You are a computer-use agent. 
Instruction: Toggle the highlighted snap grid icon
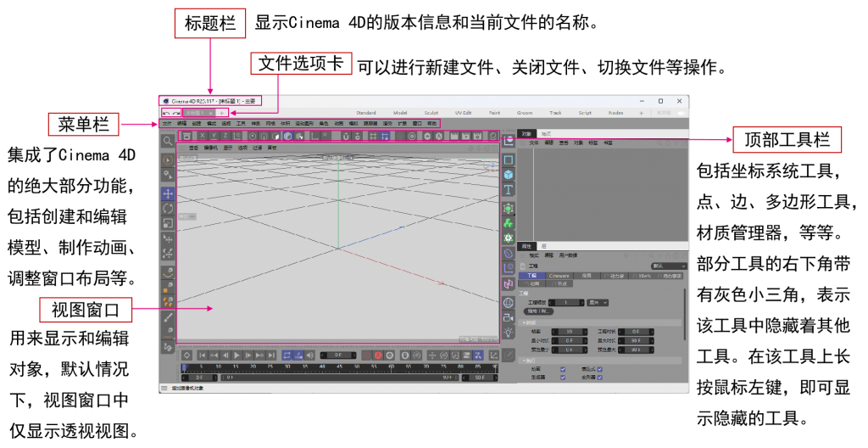click(x=384, y=136)
